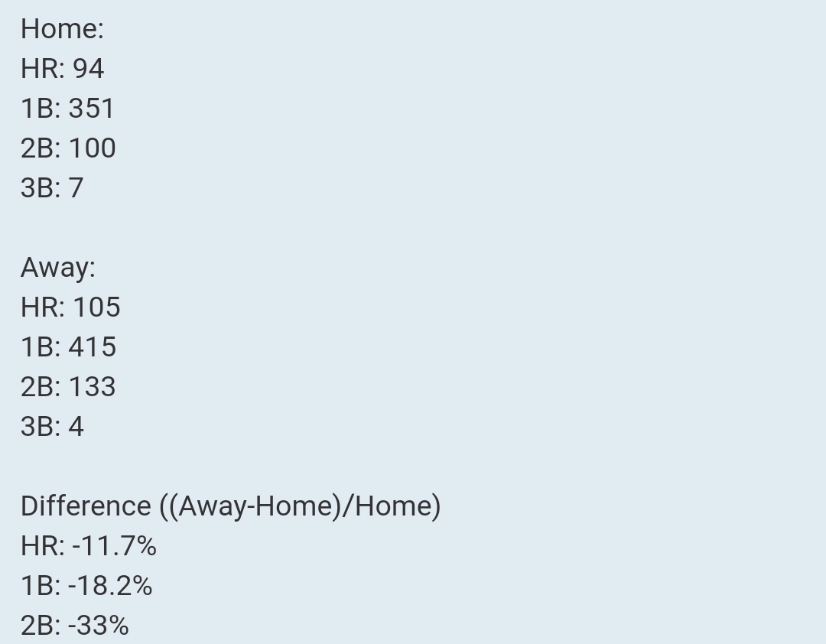The height and width of the screenshot is (644, 826).
Task: Click the word "Difference" in the heading
Action: (86, 506)
